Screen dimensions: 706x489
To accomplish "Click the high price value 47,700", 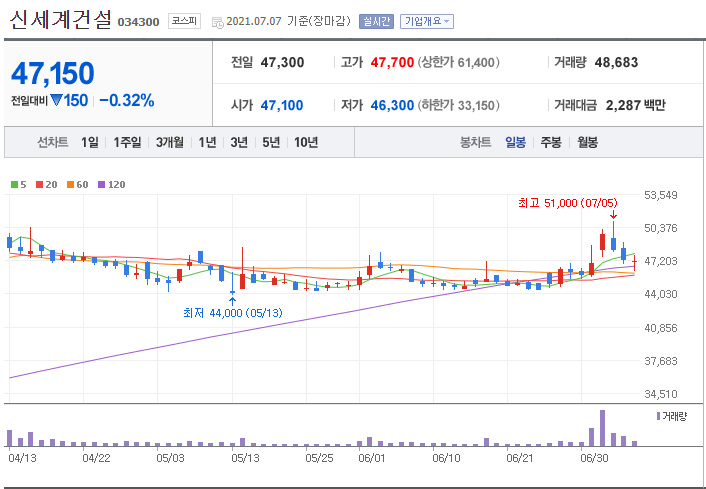I will [392, 62].
